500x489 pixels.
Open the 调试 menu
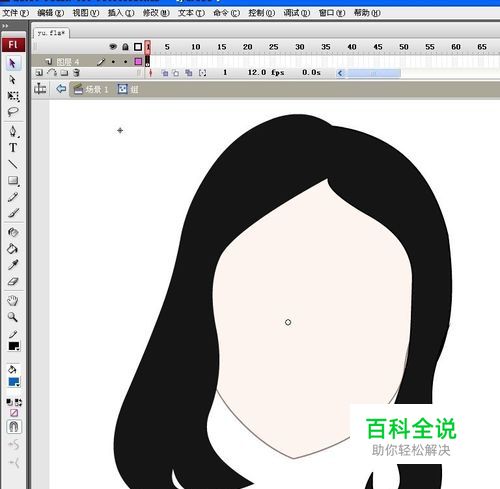[x=297, y=13]
